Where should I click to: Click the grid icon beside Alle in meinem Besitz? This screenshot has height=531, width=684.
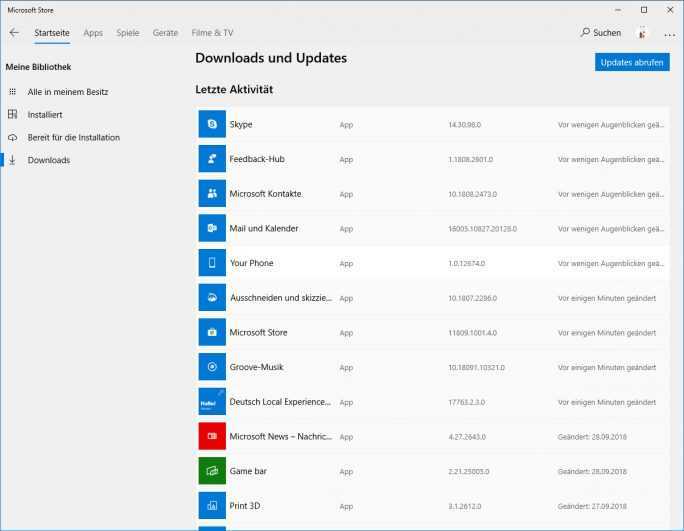click(x=13, y=92)
